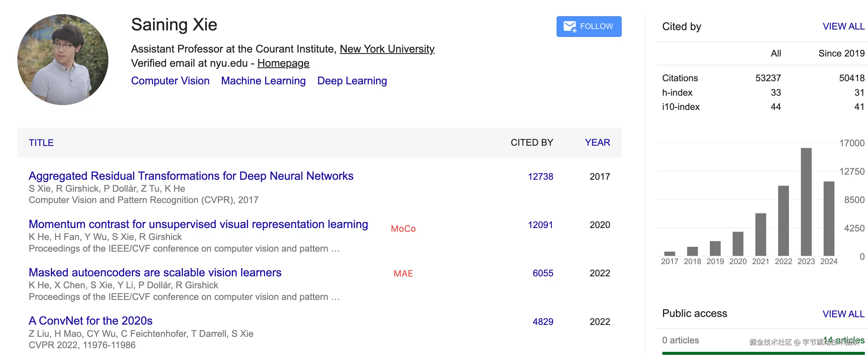This screenshot has width=868, height=355.
Task: View the 6055 citations for MAE paper
Action: click(x=543, y=273)
